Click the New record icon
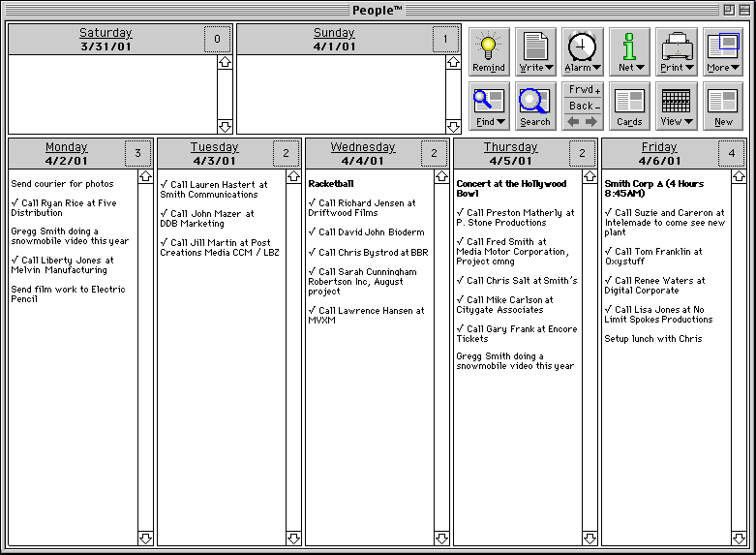This screenshot has width=756, height=555. 723,106
